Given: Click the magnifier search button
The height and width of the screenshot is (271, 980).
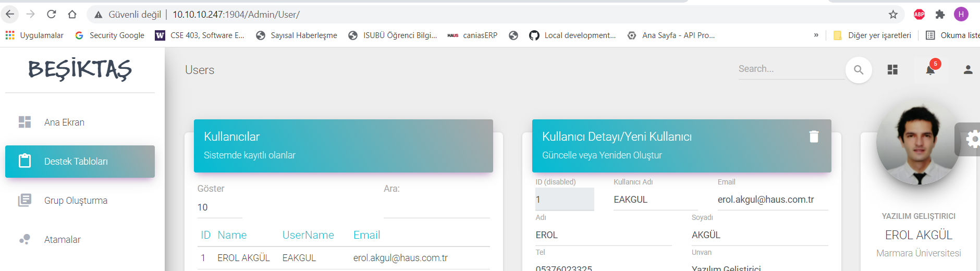Looking at the screenshot, I should [x=859, y=70].
